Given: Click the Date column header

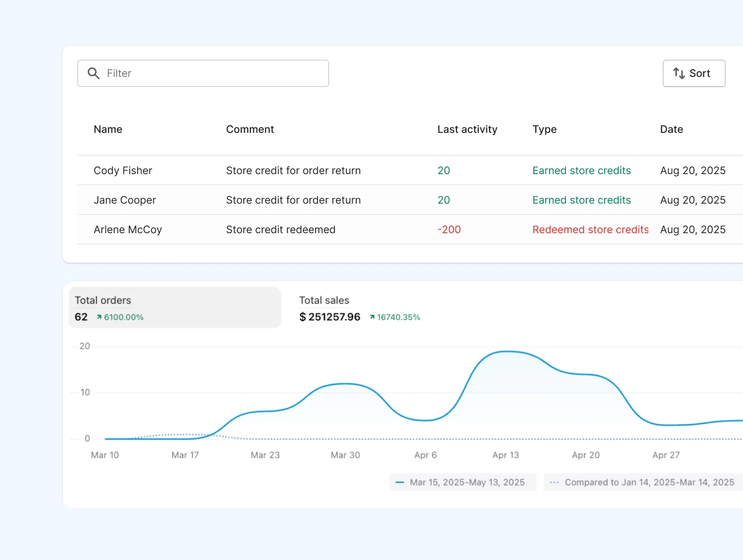Looking at the screenshot, I should (671, 129).
